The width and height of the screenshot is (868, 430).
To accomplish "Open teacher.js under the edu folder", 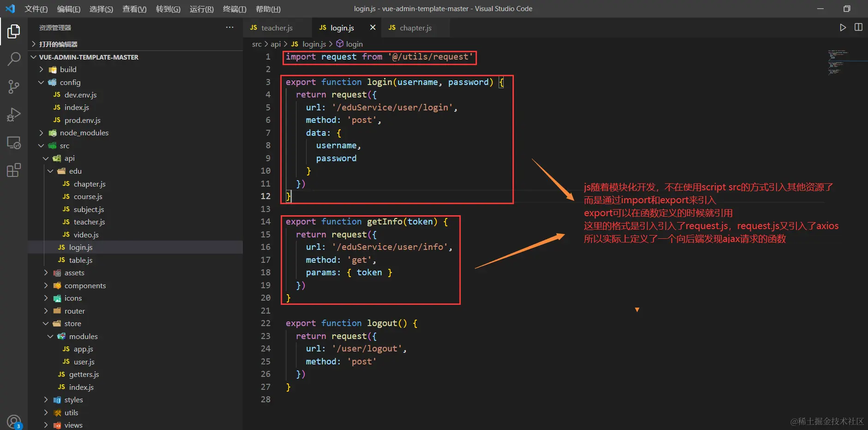I will coord(135,222).
